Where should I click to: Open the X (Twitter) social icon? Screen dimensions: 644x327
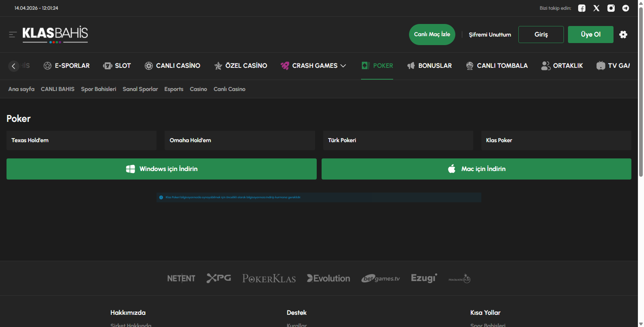(x=596, y=8)
